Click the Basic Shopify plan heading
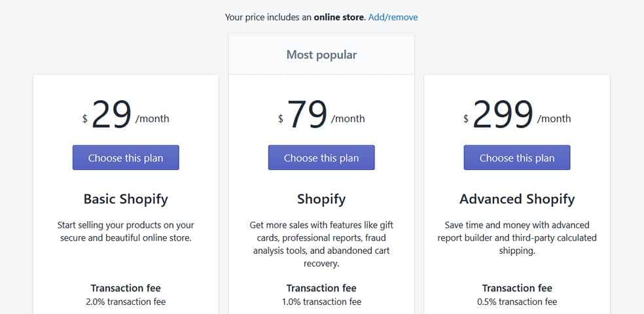This screenshot has height=314, width=644. [126, 199]
